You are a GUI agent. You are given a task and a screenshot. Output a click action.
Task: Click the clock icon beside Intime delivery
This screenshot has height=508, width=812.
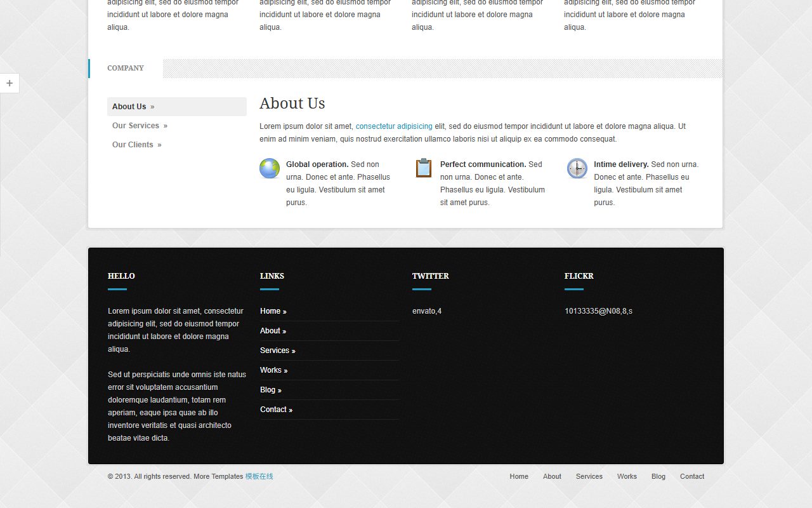click(577, 168)
